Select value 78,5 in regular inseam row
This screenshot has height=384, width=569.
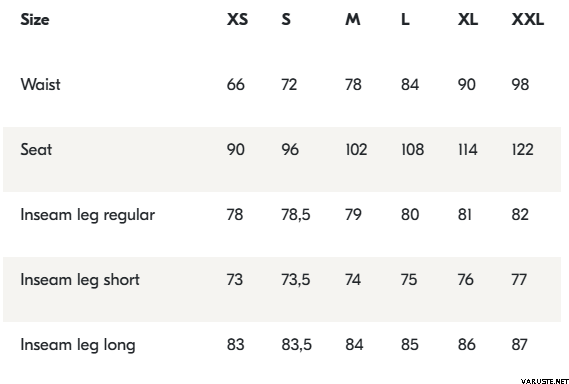[x=296, y=215]
